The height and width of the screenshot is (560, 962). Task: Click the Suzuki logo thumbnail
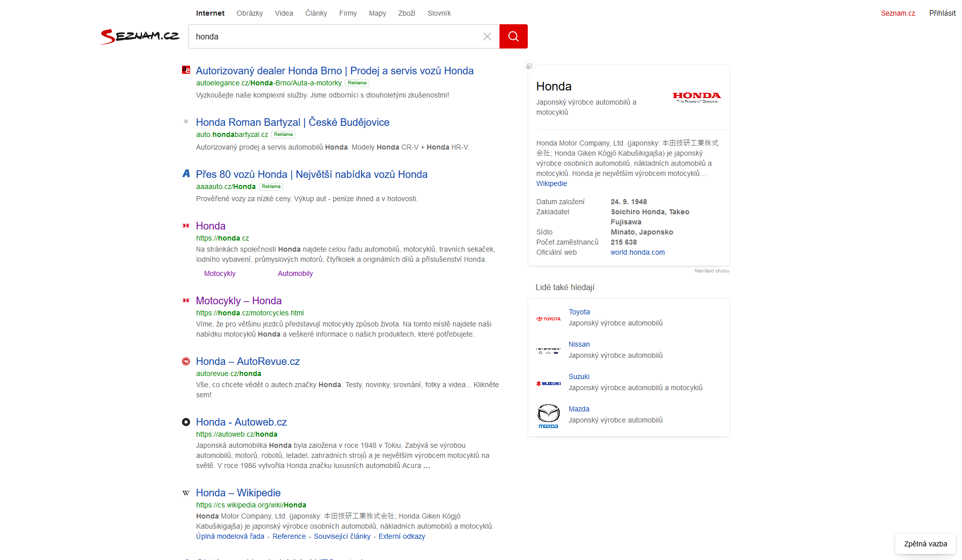(548, 384)
